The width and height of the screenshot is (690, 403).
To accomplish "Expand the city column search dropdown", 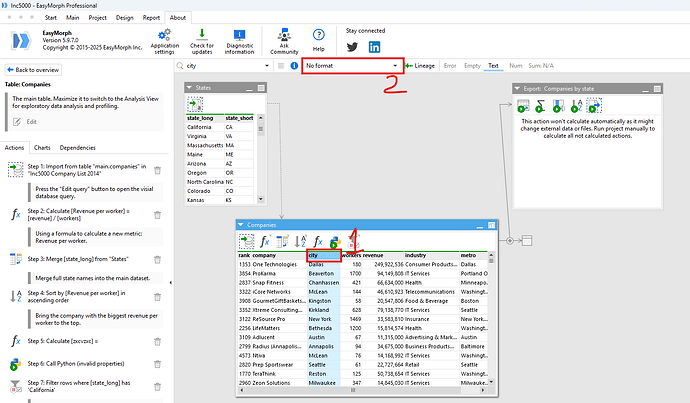I will coord(267,66).
